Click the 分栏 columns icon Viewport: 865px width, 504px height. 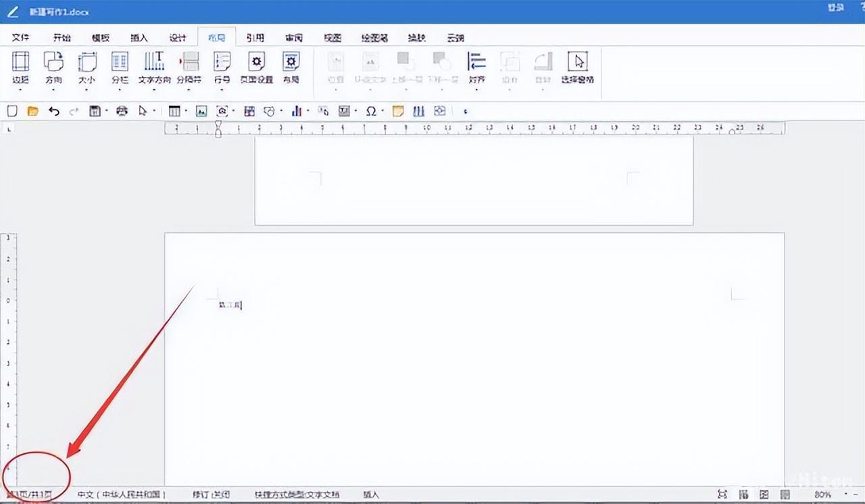click(120, 61)
